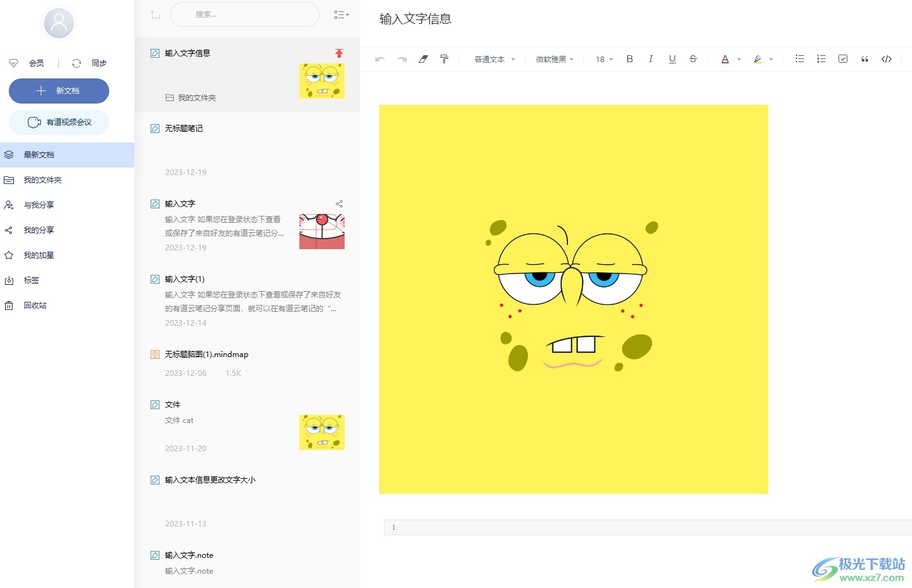Insert a bulleted list
Viewport: 912px width, 588px height.
[800, 59]
